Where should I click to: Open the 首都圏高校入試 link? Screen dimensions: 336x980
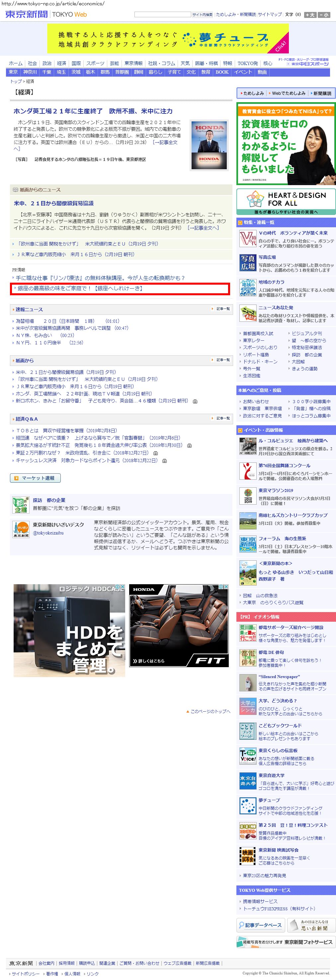258,333
